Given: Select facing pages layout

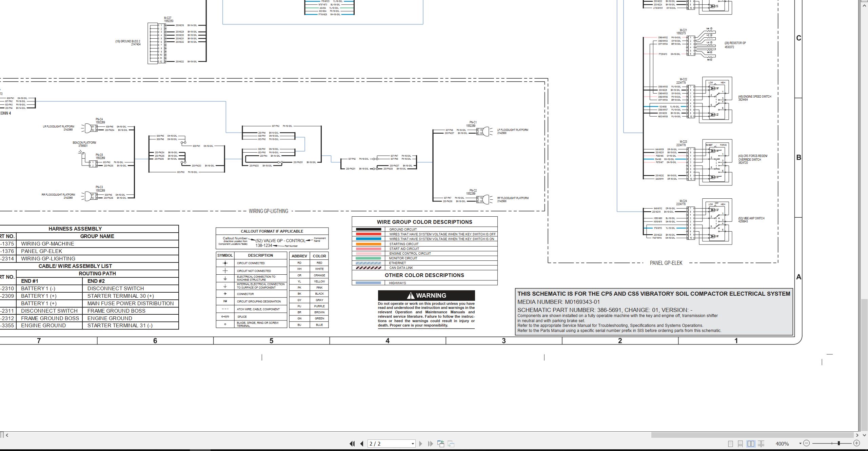Looking at the screenshot, I should click(x=751, y=444).
